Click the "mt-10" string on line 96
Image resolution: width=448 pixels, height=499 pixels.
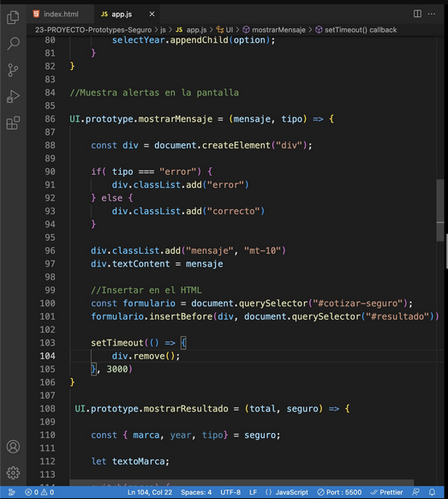[262, 250]
